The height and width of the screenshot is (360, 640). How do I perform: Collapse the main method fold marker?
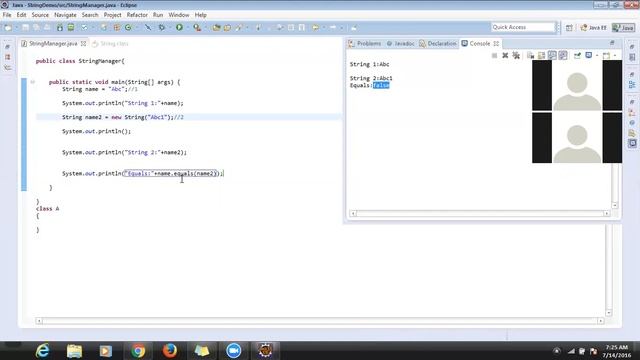tap(33, 82)
